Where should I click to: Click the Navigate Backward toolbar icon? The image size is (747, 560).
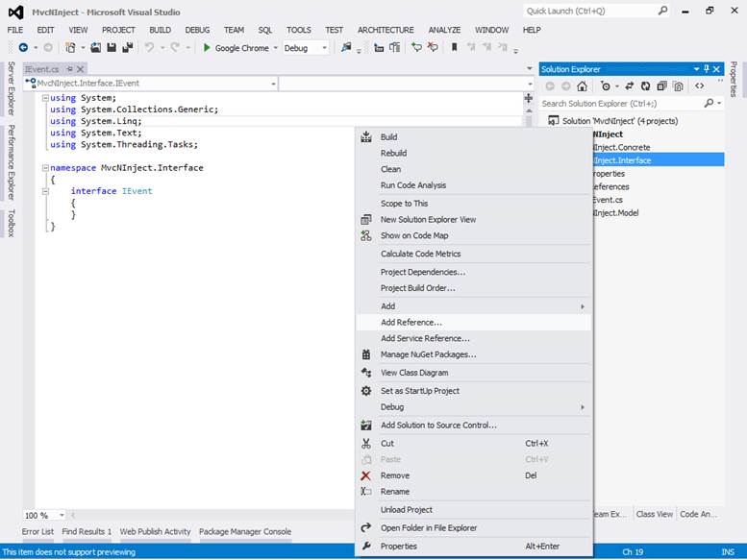tap(23, 47)
